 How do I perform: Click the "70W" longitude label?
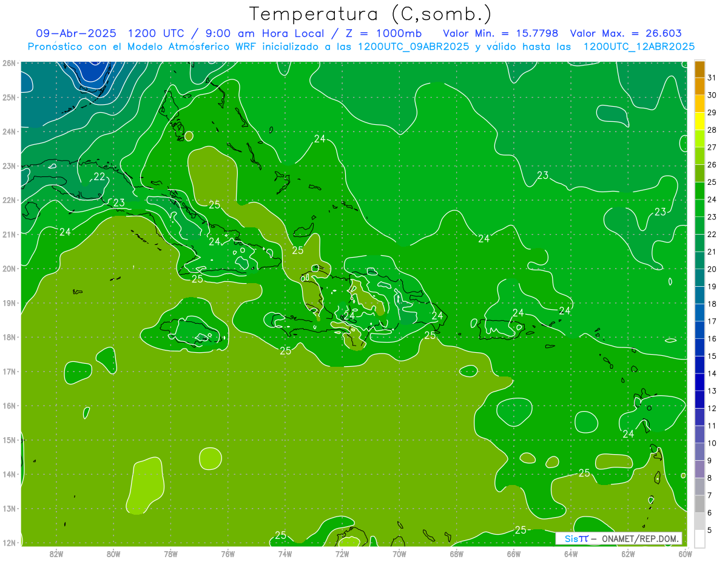(399, 554)
